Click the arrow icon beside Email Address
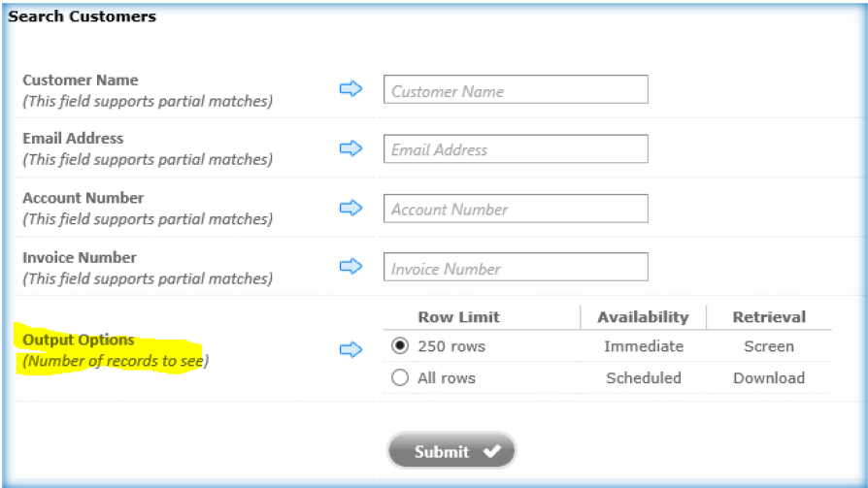868x488 pixels. [351, 148]
